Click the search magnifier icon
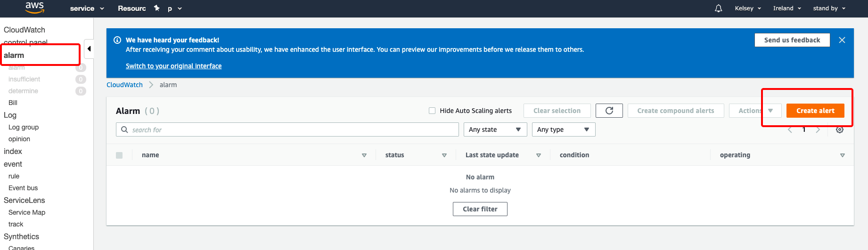Screen dimensions: 868x250 pos(124,129)
